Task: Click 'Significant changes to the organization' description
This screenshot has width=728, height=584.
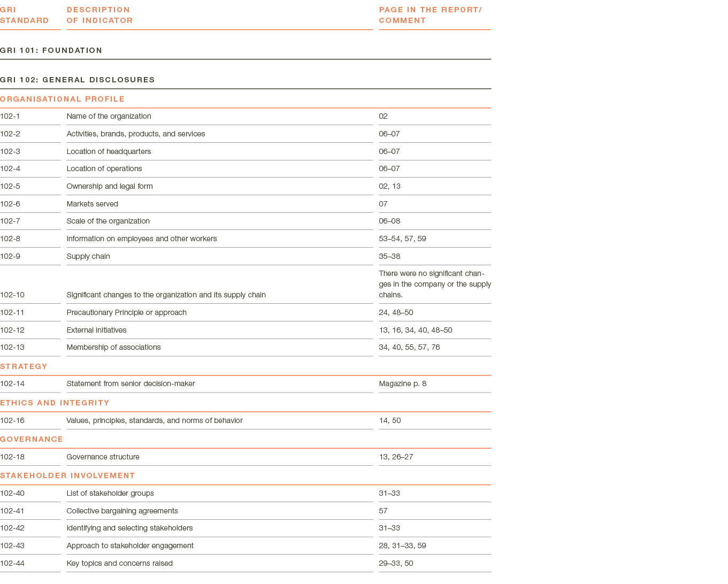Action: tap(166, 295)
